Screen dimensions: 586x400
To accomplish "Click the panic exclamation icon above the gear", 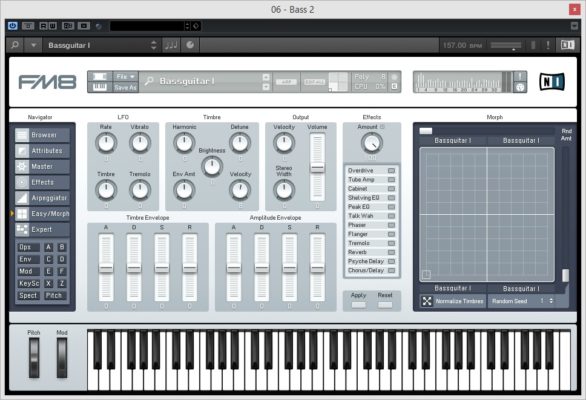I will [x=521, y=76].
